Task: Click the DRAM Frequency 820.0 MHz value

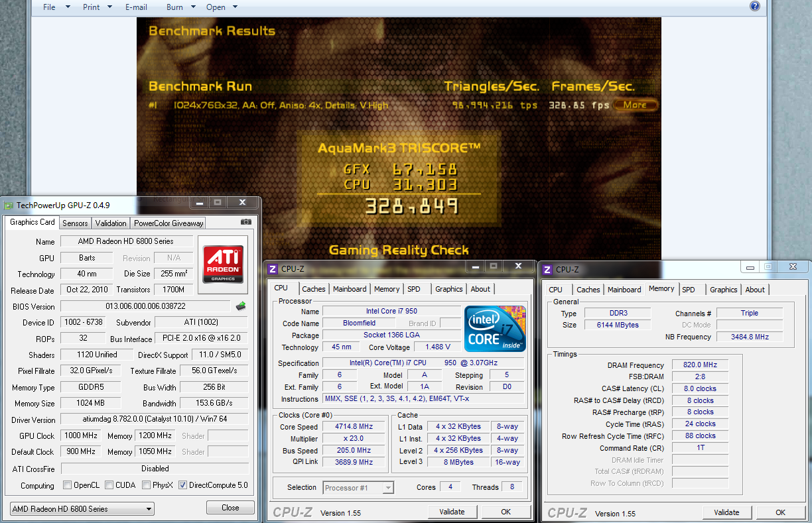Action: [x=700, y=365]
